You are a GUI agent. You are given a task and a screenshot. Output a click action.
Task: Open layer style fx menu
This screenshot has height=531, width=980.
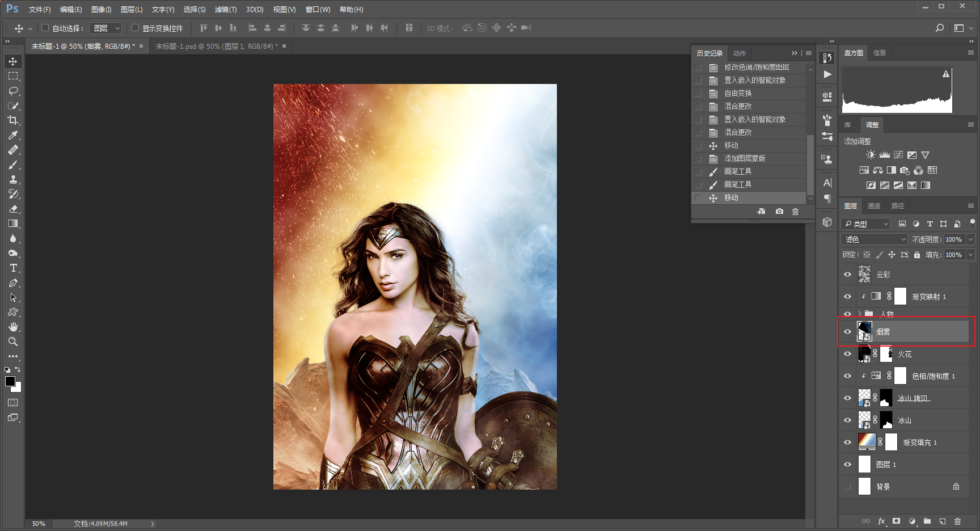(881, 521)
